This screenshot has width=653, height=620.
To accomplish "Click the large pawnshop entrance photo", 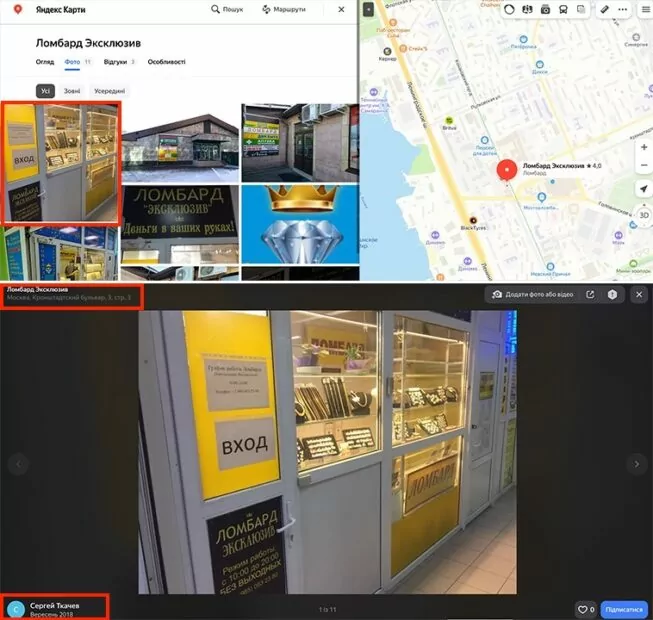I will tap(327, 452).
